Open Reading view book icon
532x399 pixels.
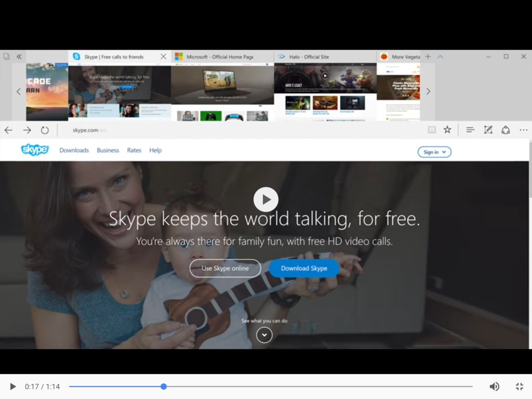tap(432, 129)
